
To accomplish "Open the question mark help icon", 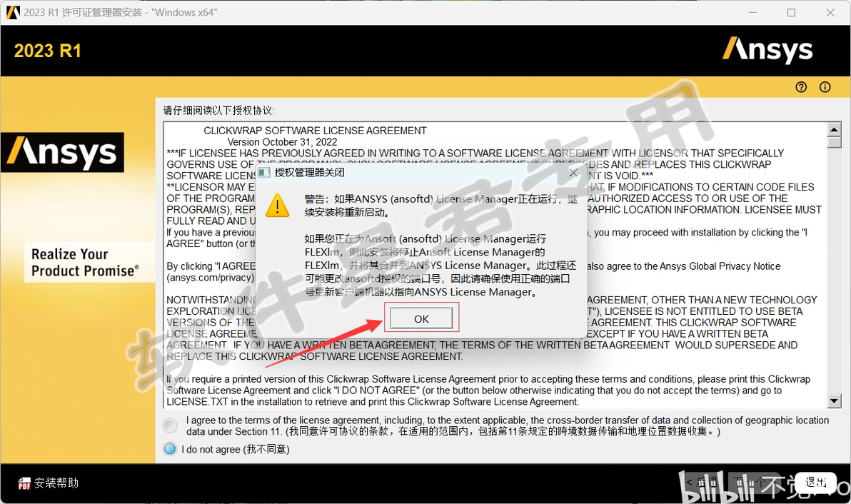I will (801, 87).
